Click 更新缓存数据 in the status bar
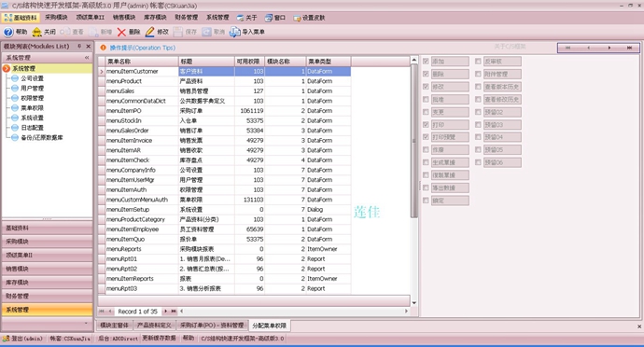 159,338
